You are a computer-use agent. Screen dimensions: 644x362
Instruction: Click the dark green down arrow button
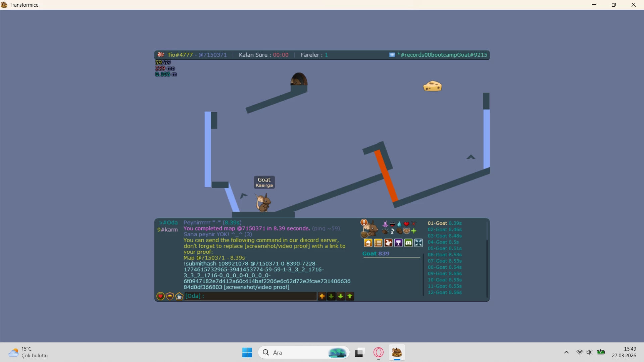pyautogui.click(x=331, y=296)
